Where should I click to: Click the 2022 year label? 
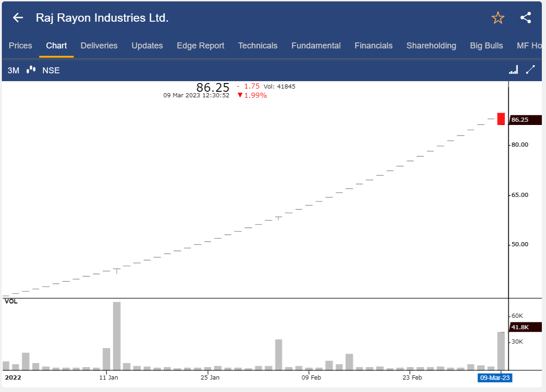pos(13,377)
